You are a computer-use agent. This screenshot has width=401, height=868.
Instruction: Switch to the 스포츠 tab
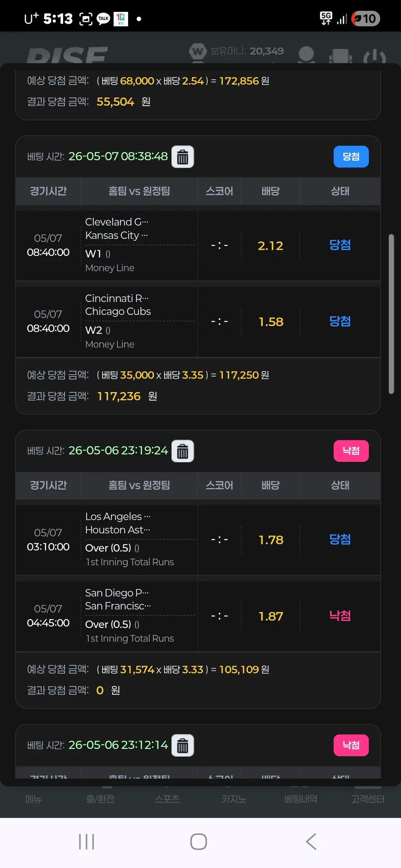tap(167, 799)
